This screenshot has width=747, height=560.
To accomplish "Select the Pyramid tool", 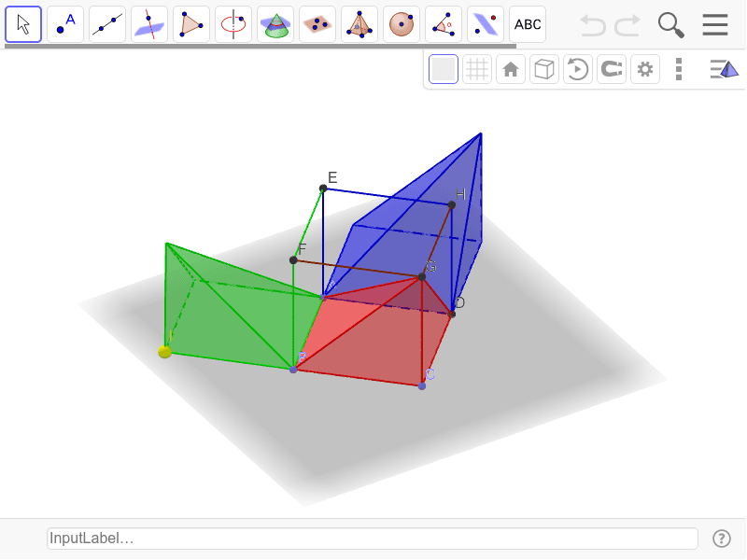I will tap(359, 24).
